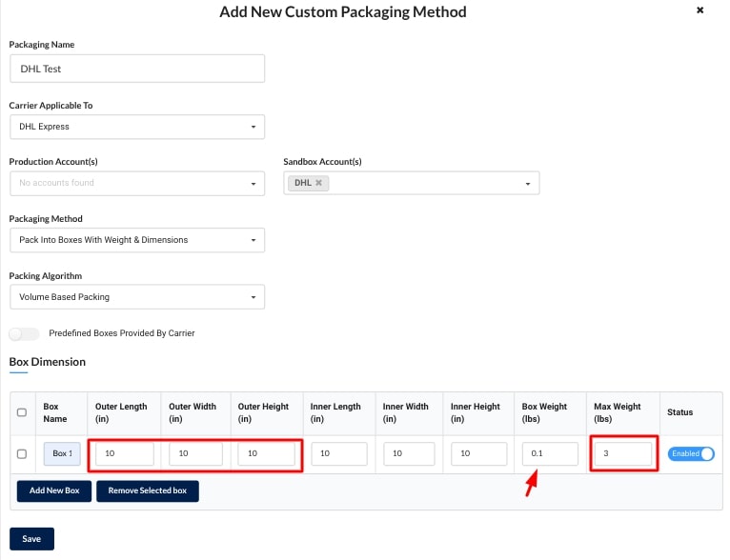Screen dimensions: 730x560
Task: Click the Box 1 name field
Action: tap(62, 454)
